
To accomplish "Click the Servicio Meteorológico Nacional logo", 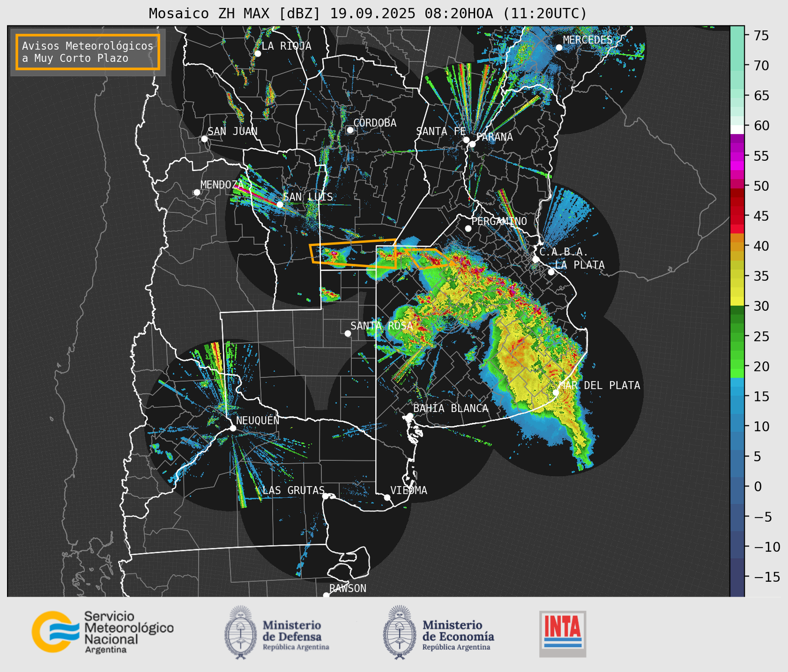I will coord(102,632).
